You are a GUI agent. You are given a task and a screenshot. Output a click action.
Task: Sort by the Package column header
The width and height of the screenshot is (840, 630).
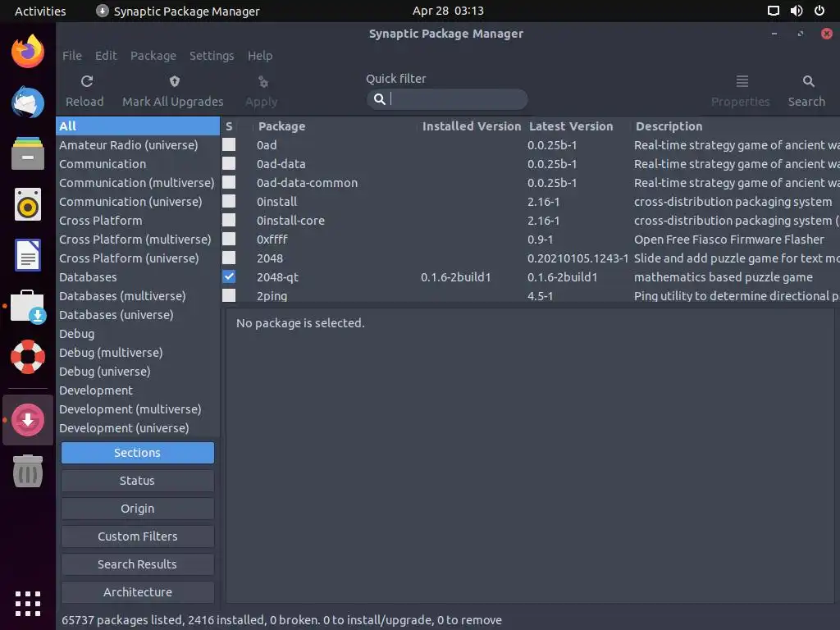pos(335,126)
